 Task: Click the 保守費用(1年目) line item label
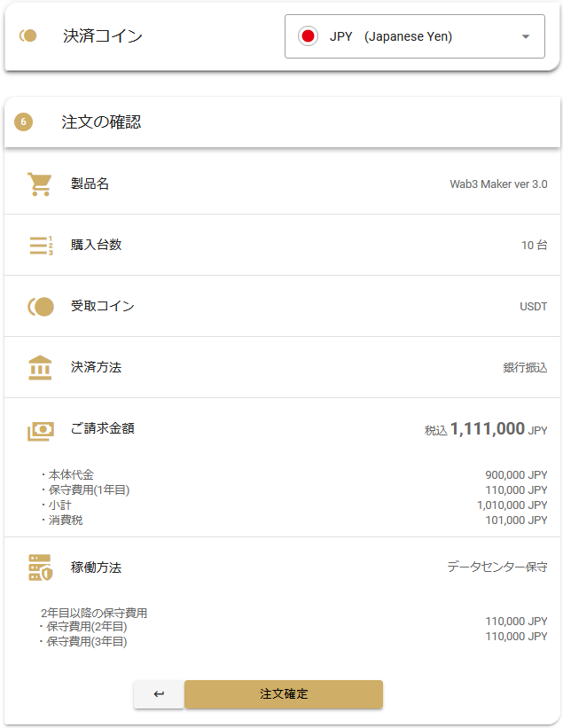point(89,489)
